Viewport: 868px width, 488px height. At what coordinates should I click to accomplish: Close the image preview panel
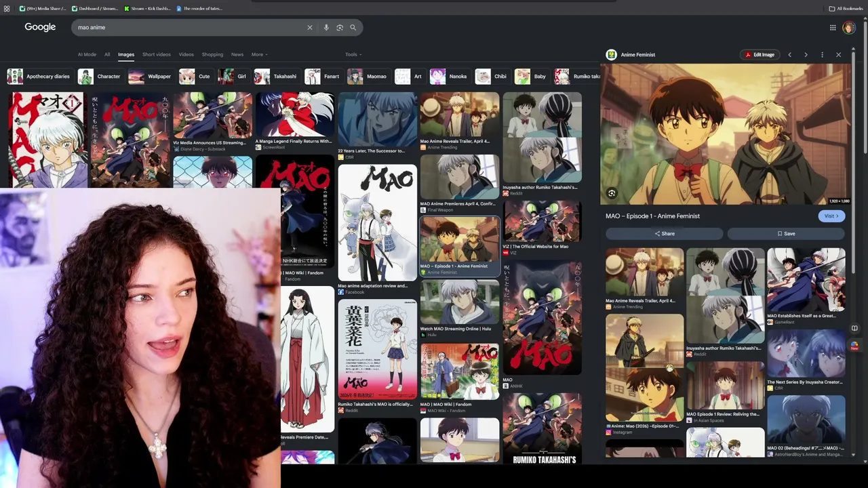tap(838, 55)
